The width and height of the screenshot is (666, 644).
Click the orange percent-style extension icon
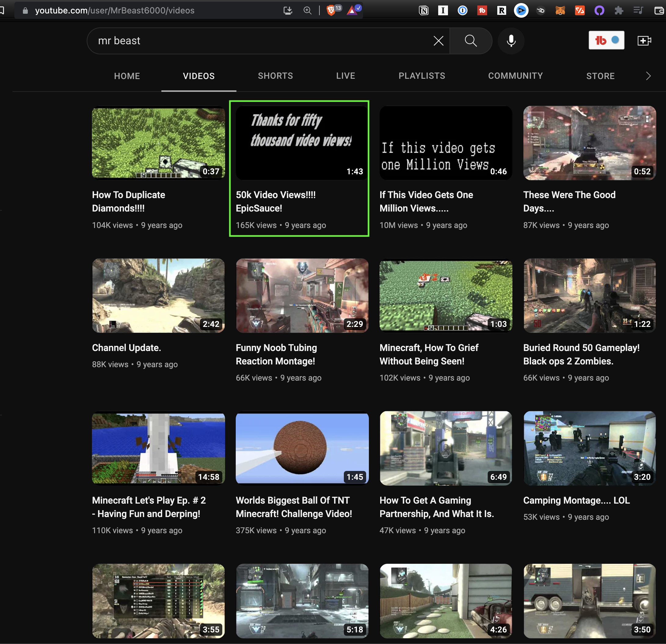pyautogui.click(x=580, y=10)
